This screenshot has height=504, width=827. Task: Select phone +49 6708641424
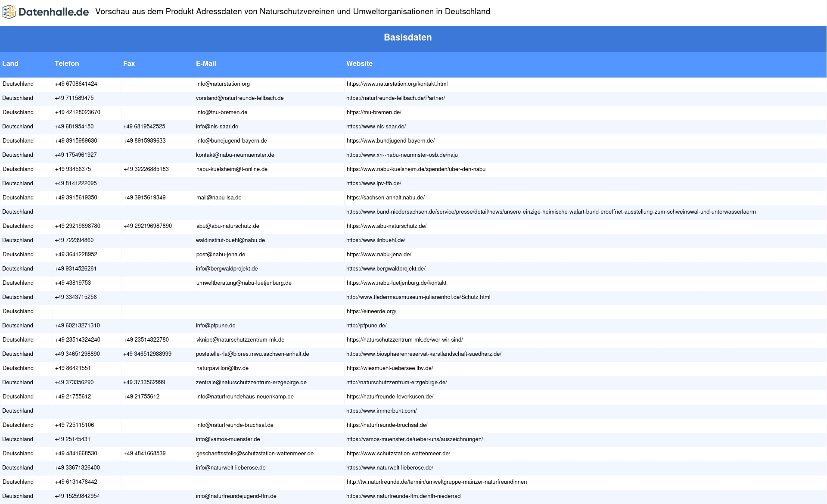[76, 84]
